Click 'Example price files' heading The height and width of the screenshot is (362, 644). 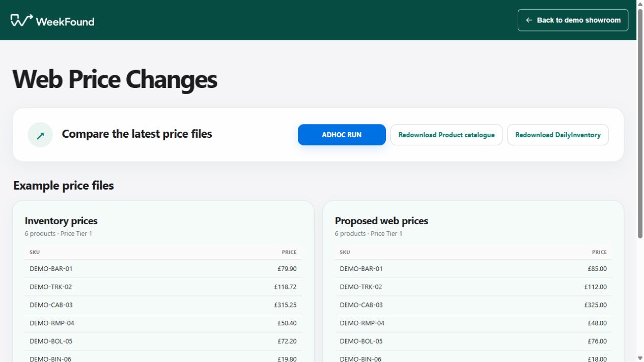pyautogui.click(x=64, y=186)
